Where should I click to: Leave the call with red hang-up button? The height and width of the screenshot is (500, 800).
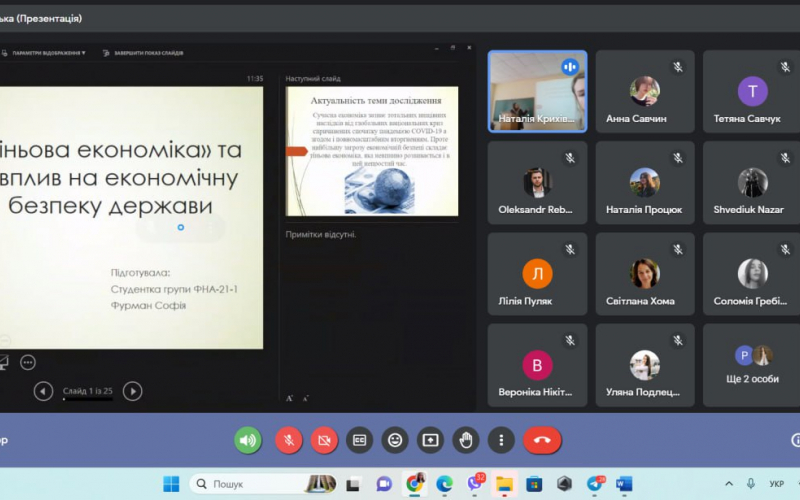pos(542,440)
